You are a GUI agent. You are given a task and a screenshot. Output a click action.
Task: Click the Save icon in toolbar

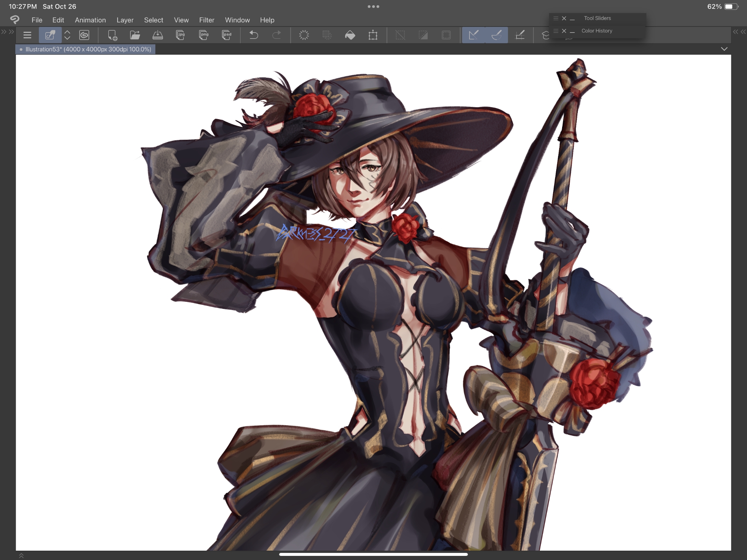pyautogui.click(x=158, y=35)
